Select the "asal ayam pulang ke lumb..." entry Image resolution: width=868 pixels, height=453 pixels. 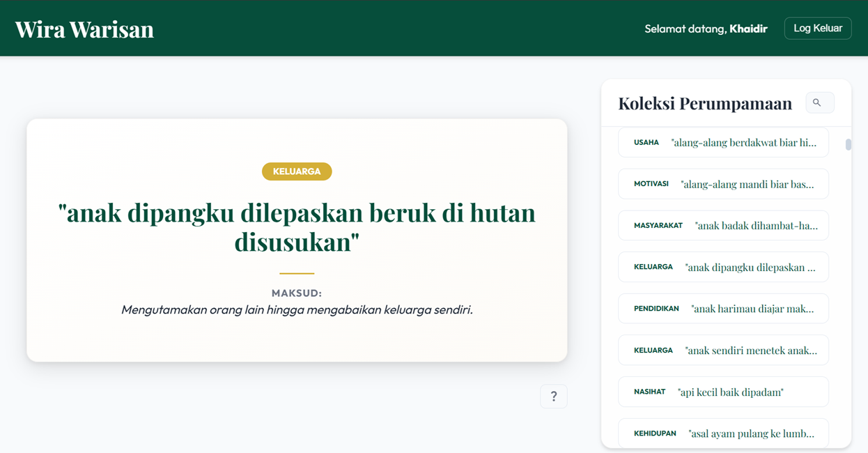click(x=723, y=433)
